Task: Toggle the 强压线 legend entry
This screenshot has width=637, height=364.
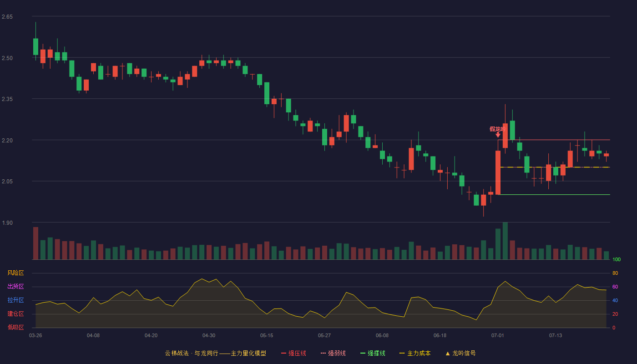Action: point(293,353)
